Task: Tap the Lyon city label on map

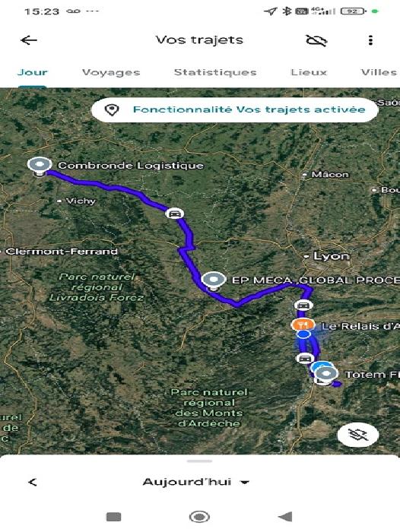Action: click(331, 256)
